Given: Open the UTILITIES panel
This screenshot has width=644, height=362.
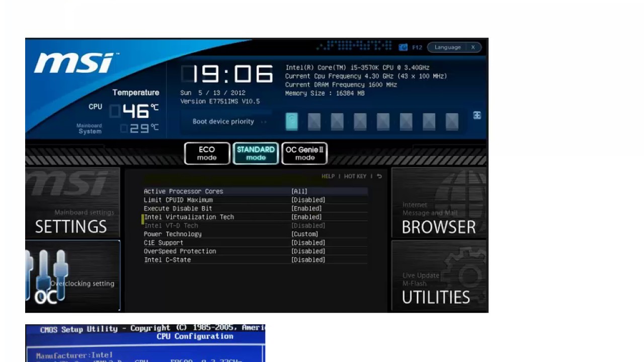Looking at the screenshot, I should [x=439, y=276].
